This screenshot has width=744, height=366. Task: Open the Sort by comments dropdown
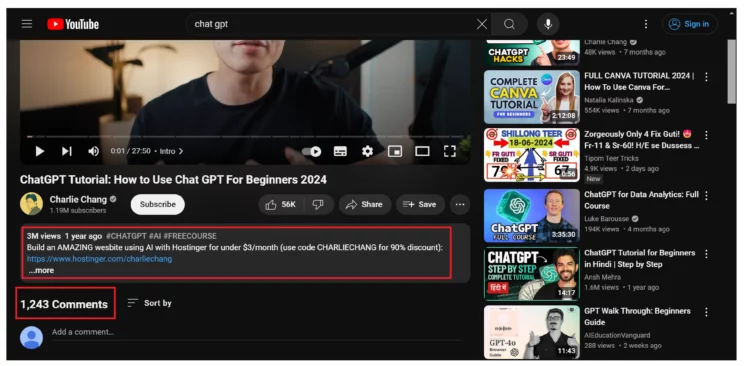click(149, 303)
